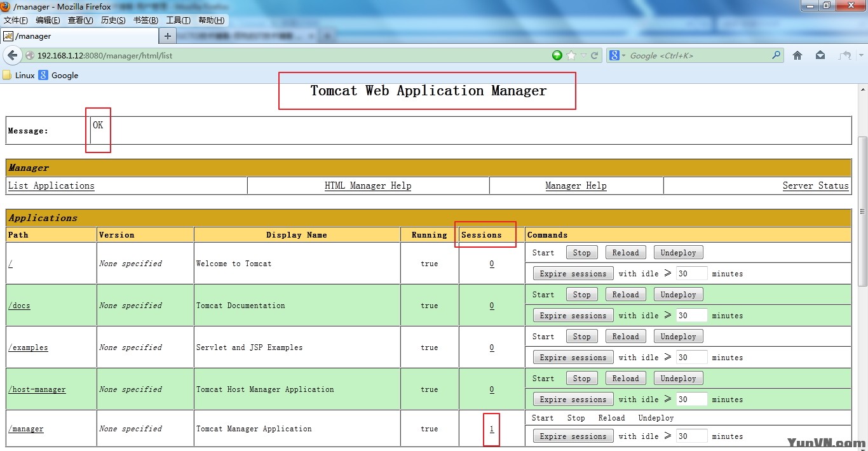868x451 pixels.
Task: Open the Manager Help link
Action: (576, 185)
